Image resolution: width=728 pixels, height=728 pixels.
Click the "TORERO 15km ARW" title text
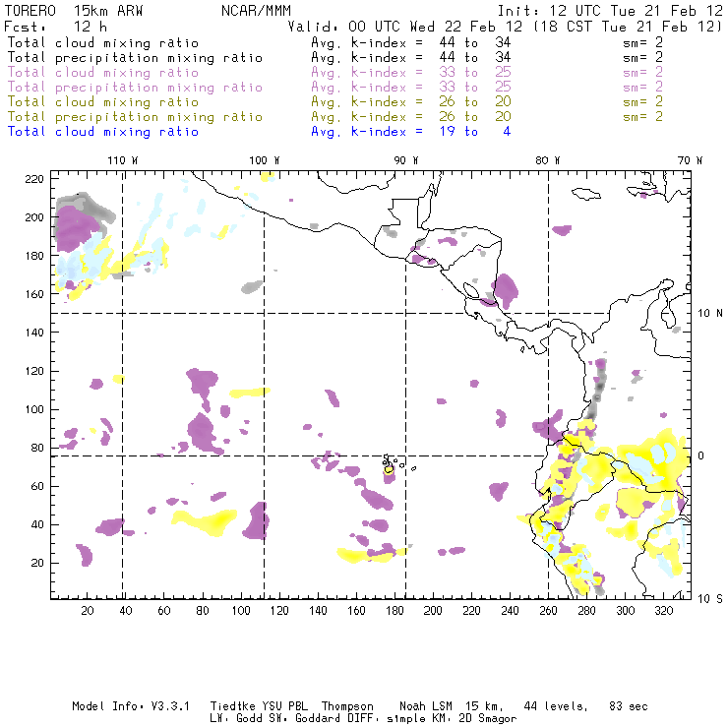pyautogui.click(x=74, y=10)
